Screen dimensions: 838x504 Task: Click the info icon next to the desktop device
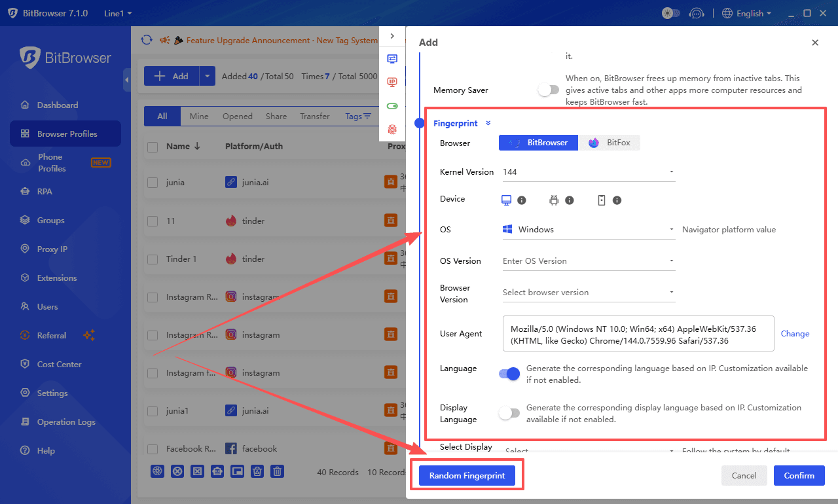coord(522,200)
